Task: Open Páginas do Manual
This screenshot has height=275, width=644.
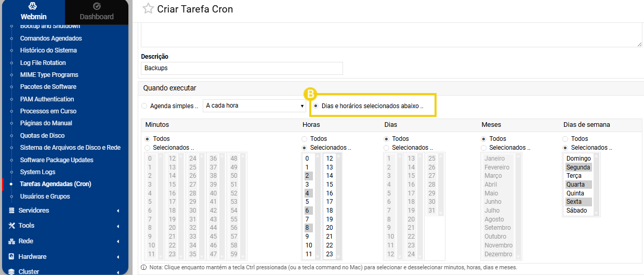Action: tap(46, 123)
